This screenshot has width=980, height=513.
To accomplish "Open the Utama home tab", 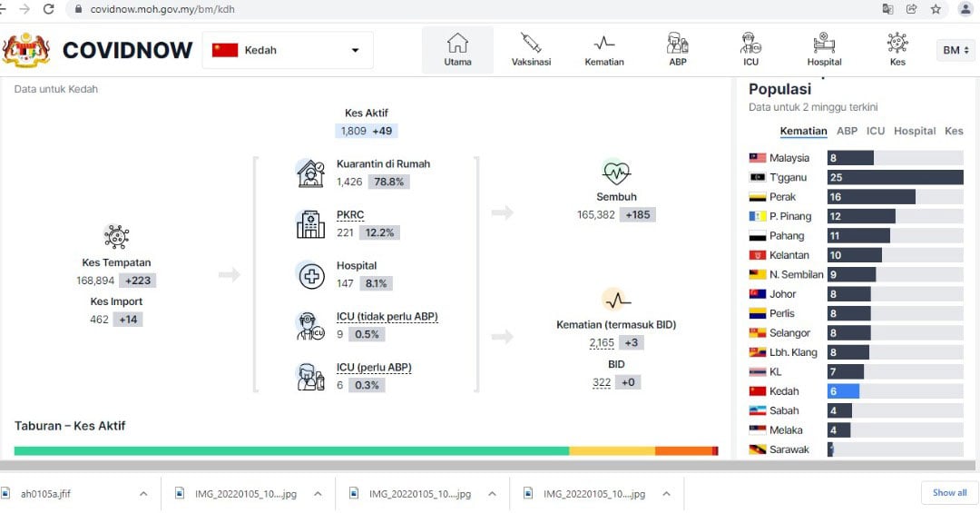I will tap(457, 50).
